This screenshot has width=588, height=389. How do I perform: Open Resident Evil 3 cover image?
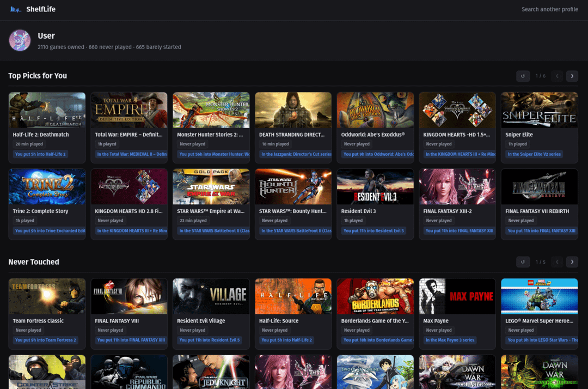pyautogui.click(x=375, y=187)
